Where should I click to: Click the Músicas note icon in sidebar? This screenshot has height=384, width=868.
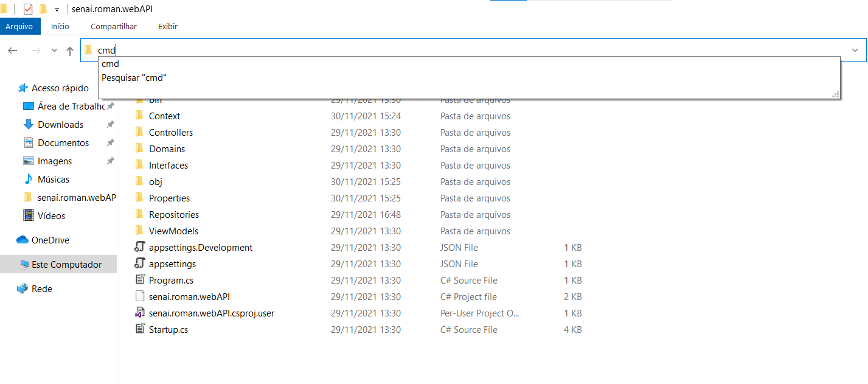click(28, 179)
